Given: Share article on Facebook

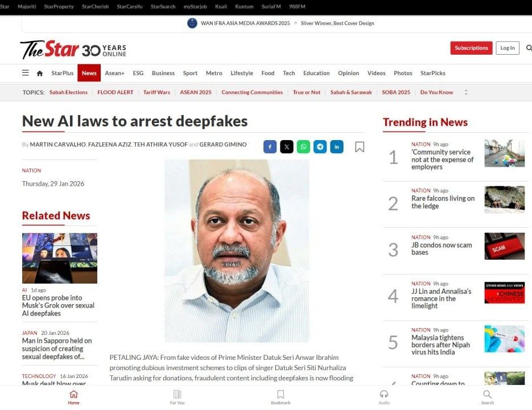Looking at the screenshot, I should pyautogui.click(x=270, y=147).
